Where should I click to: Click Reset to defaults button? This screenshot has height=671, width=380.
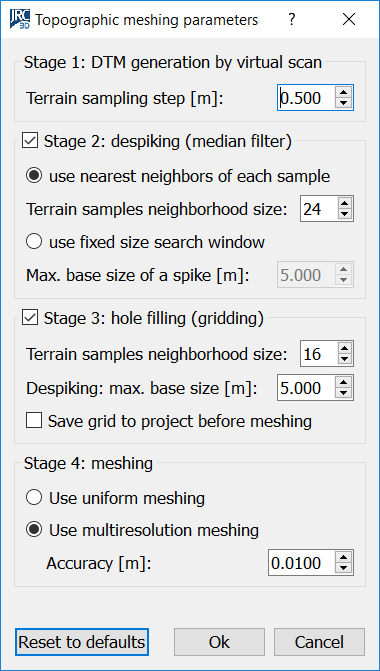[x=82, y=642]
